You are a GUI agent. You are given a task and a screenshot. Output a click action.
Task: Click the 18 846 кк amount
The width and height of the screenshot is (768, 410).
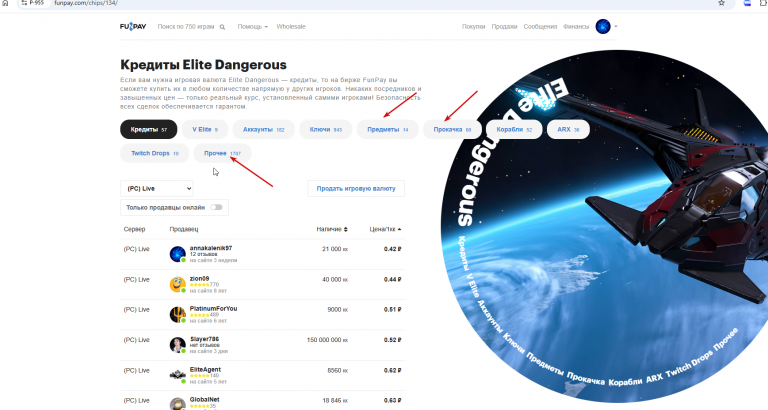tap(335, 401)
